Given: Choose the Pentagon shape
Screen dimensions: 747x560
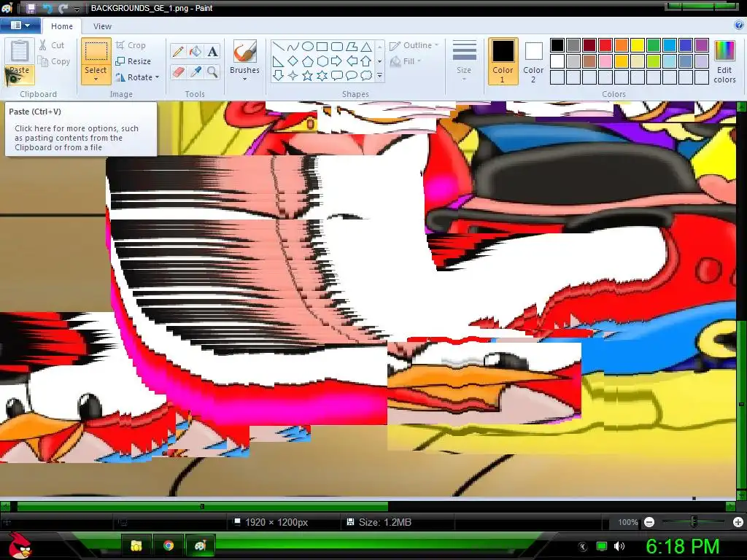Looking at the screenshot, I should pos(308,61).
